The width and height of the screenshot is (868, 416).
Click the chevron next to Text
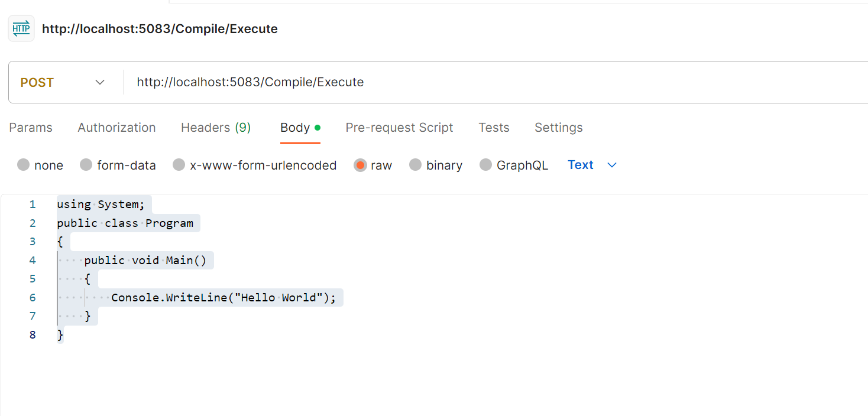pos(612,165)
